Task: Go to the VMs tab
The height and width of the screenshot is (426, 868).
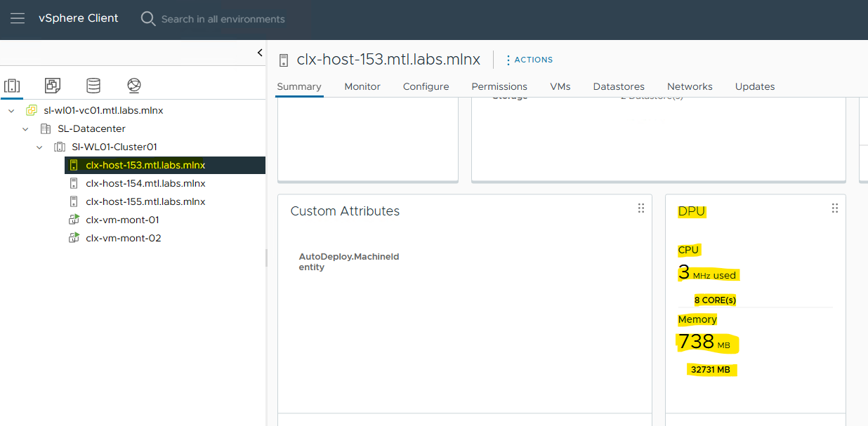Action: [560, 86]
